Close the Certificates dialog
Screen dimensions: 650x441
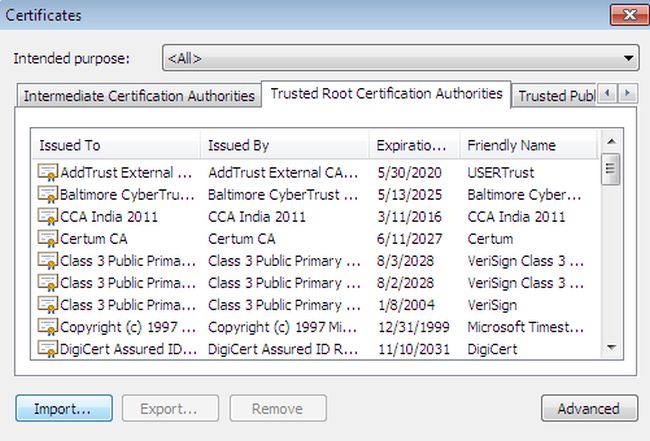630,15
